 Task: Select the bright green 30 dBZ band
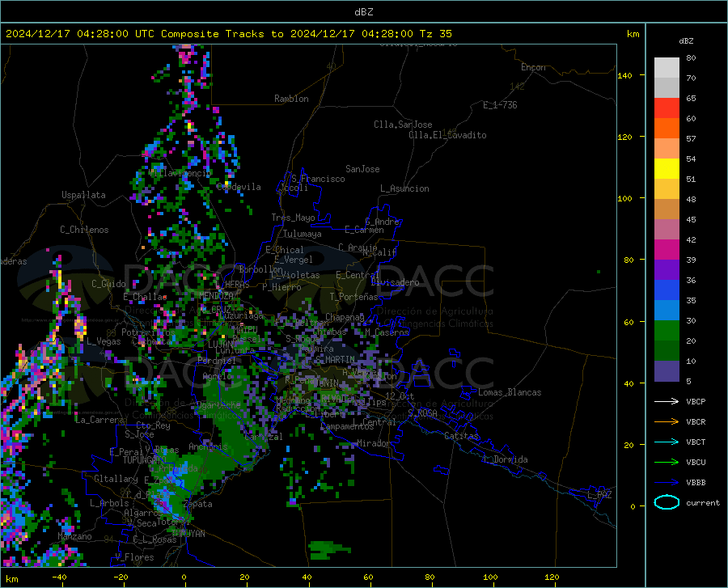(667, 331)
